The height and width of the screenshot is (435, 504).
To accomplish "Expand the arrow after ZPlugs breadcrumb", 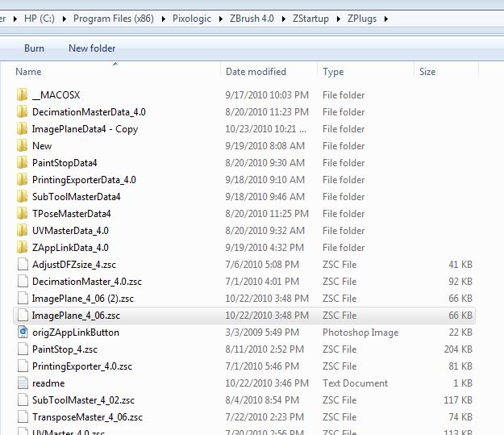I will pos(386,19).
